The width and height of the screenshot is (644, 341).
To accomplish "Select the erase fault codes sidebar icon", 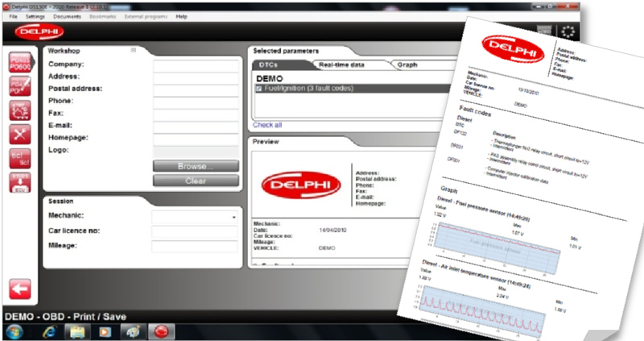I will point(20,86).
